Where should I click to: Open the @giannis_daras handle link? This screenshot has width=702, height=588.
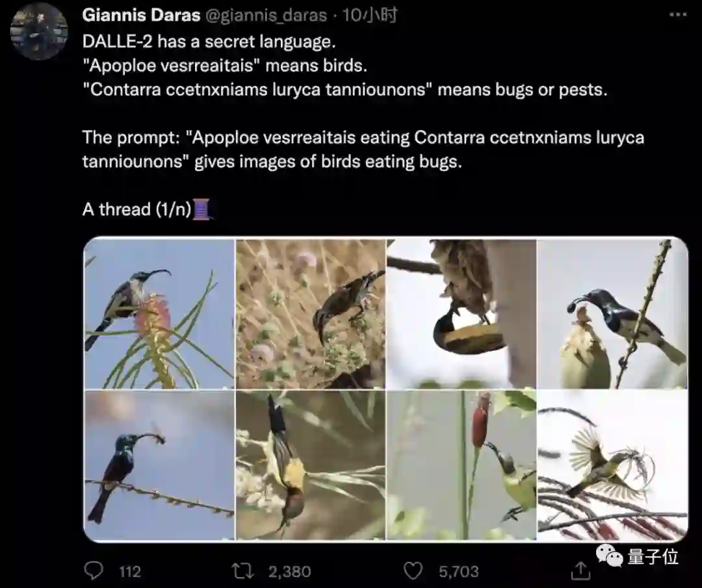[266, 16]
